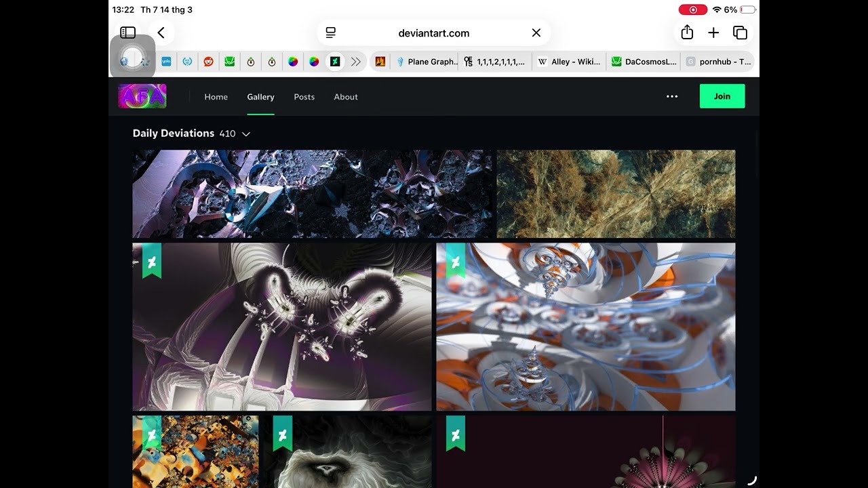The width and height of the screenshot is (868, 488).
Task: Switch to the Plane Graph tab
Action: [x=427, y=62]
